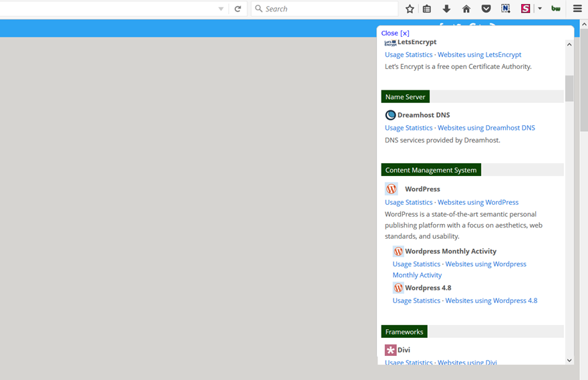This screenshot has width=588, height=380.
Task: Click panel scrollbar up arrow
Action: coord(569,44)
